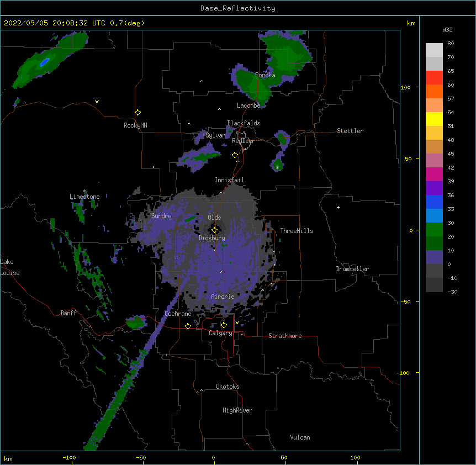Viewport: 476px width, 465px height.
Task: Click the Innisfail city label
Action: pos(229,180)
